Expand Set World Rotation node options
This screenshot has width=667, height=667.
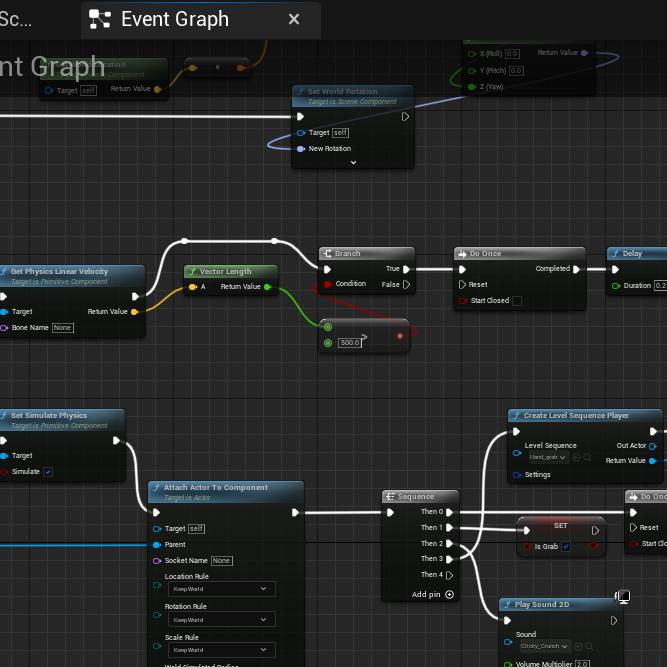(353, 162)
